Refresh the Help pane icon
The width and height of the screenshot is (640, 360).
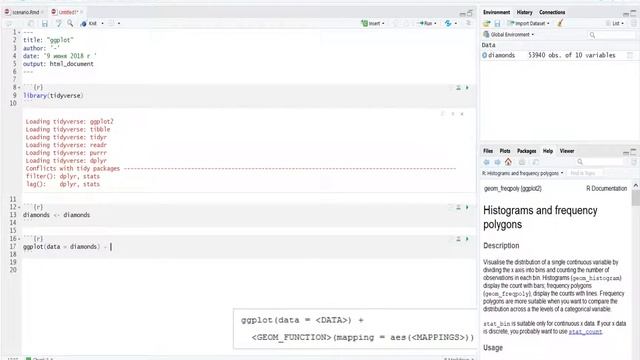634,162
